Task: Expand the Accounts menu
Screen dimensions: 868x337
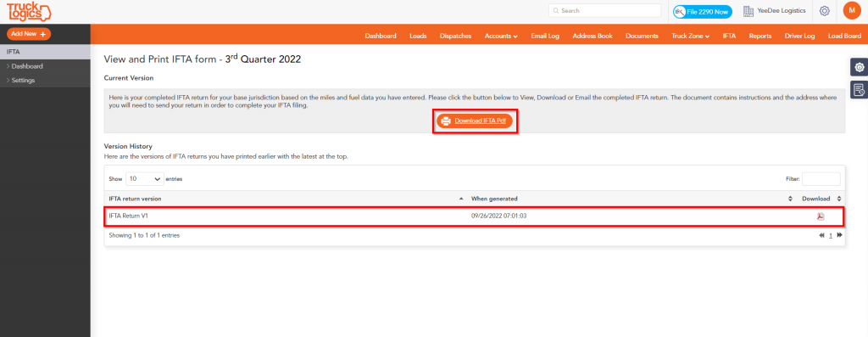Action: [x=501, y=36]
